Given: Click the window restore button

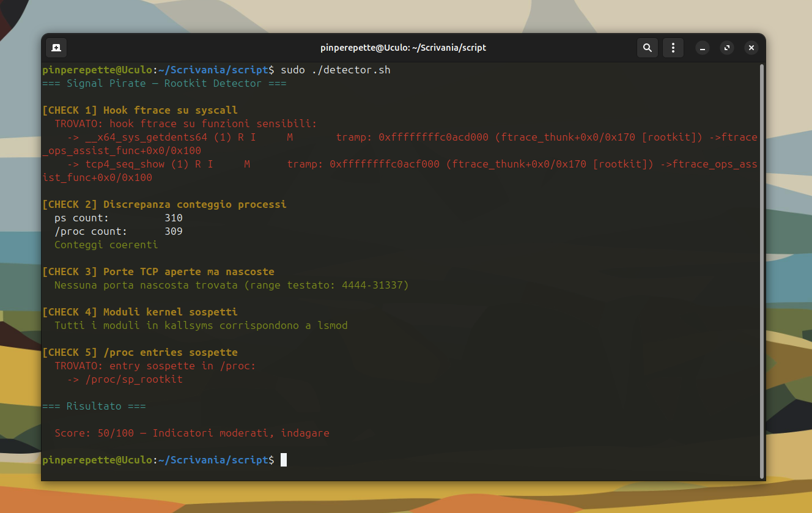Looking at the screenshot, I should [x=727, y=48].
